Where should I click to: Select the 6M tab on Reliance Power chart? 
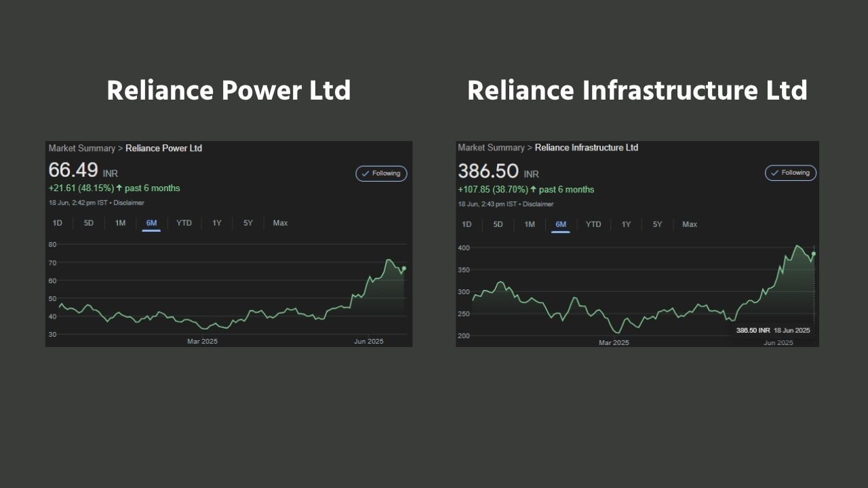tap(151, 223)
